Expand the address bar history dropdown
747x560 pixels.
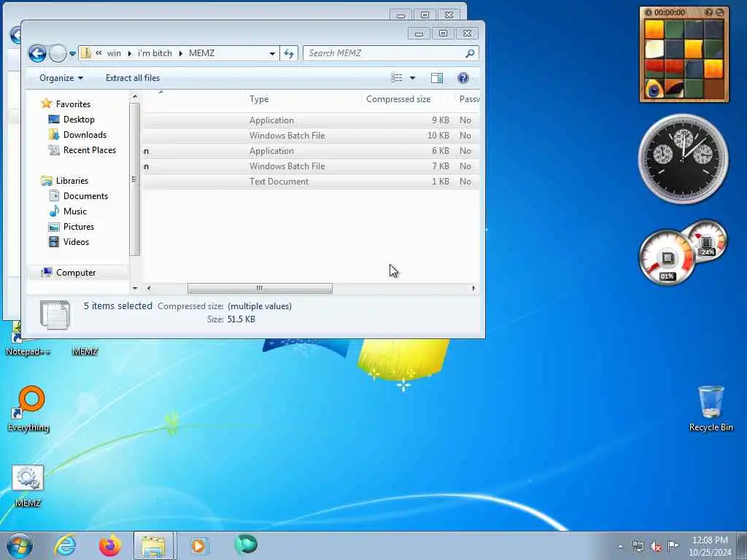272,53
